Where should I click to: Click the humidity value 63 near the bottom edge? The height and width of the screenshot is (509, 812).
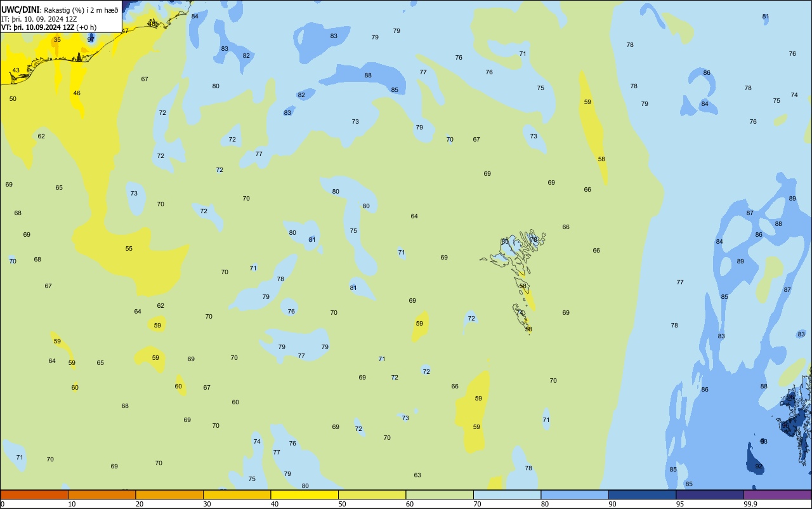click(x=417, y=475)
